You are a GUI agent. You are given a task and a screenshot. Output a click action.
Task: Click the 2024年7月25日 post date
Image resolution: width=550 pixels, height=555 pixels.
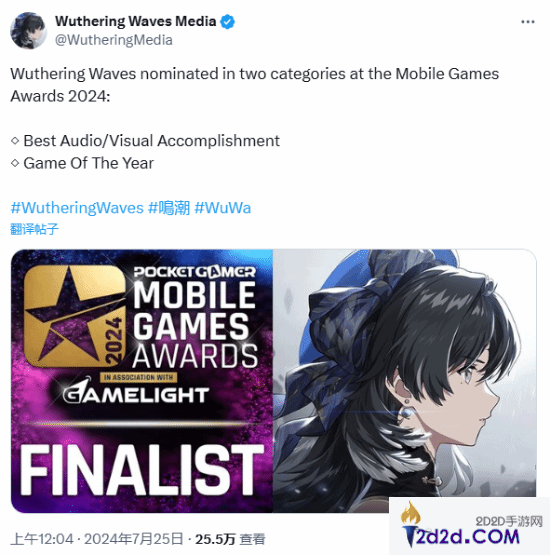click(x=133, y=539)
